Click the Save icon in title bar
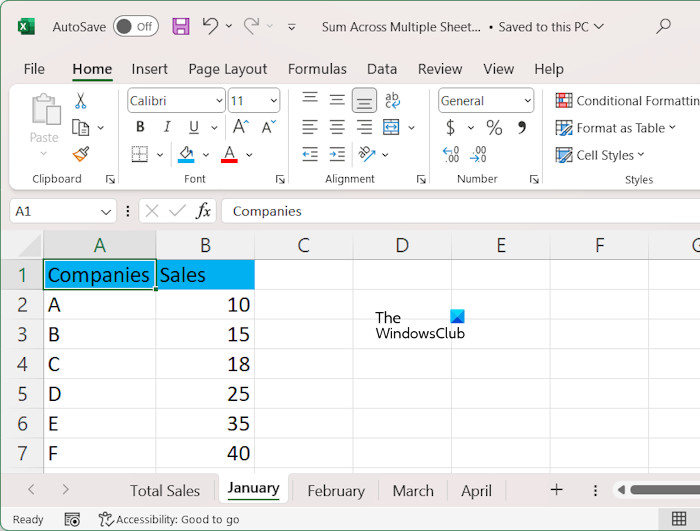Viewport: 700px width, 531px height. click(x=181, y=26)
